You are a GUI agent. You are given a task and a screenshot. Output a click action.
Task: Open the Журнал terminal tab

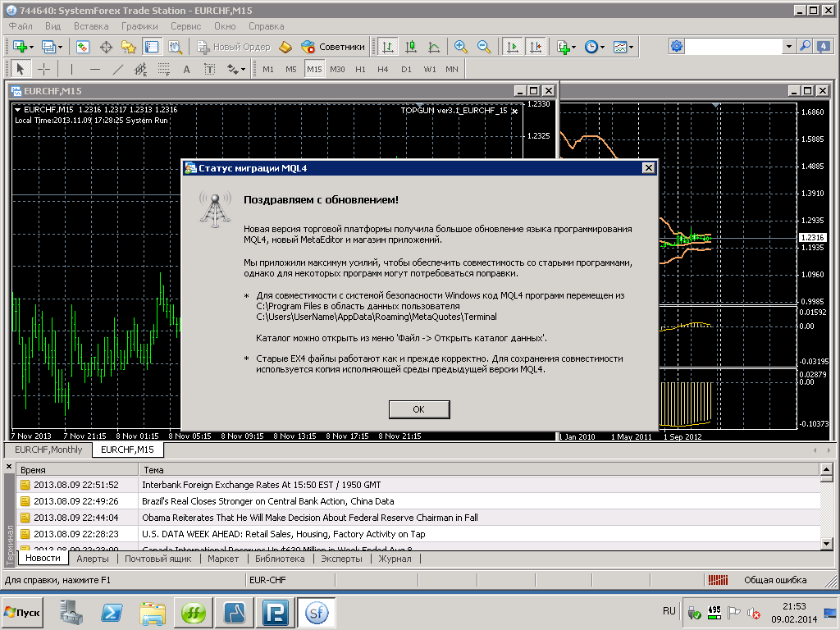[395, 559]
